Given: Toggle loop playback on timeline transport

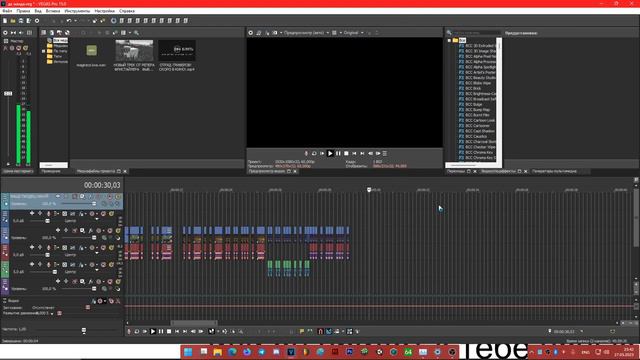Looking at the screenshot, I should tap(137, 331).
